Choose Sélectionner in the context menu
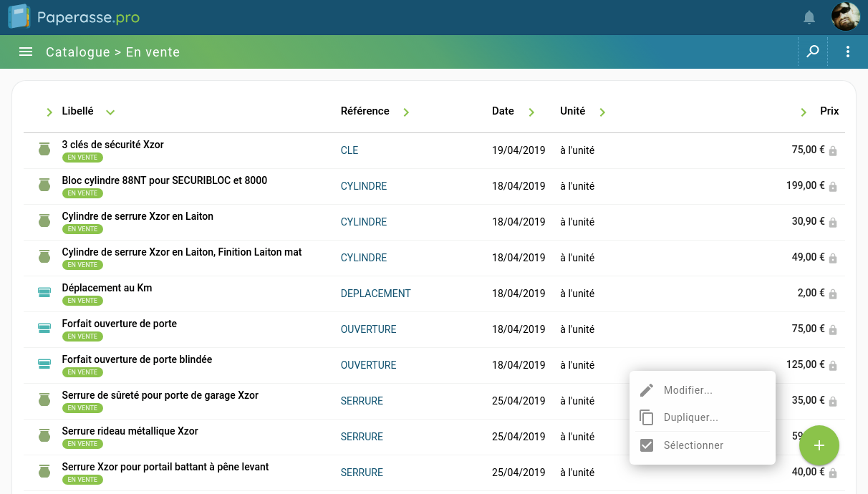This screenshot has width=868, height=494. tap(693, 445)
